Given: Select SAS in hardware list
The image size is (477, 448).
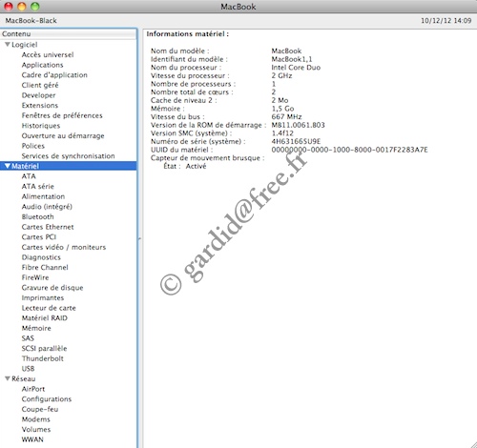Looking at the screenshot, I should [x=28, y=338].
